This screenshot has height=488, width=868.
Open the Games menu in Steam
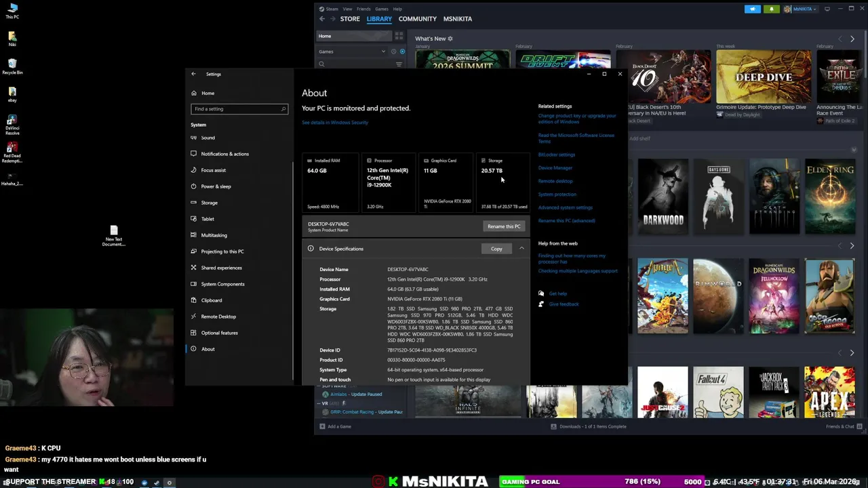[382, 9]
